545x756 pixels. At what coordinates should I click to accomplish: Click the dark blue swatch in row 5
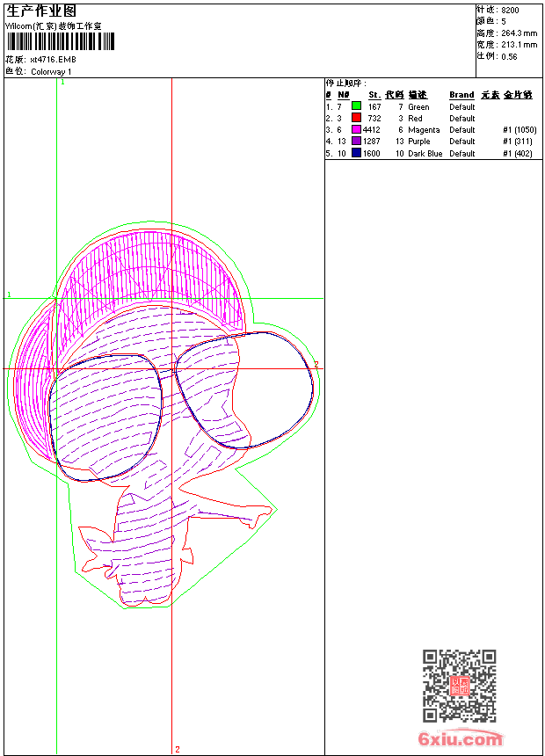pyautogui.click(x=356, y=153)
